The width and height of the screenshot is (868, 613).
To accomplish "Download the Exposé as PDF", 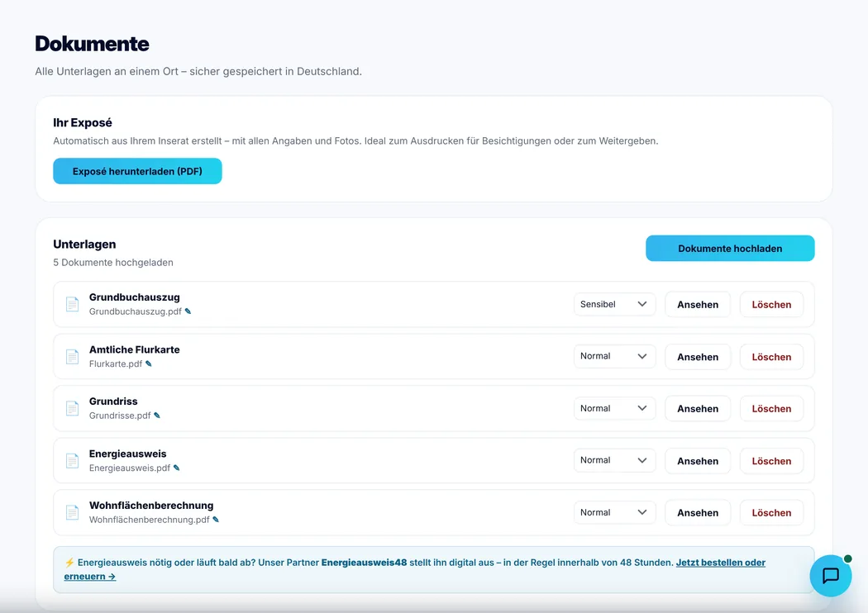I will 137,171.
